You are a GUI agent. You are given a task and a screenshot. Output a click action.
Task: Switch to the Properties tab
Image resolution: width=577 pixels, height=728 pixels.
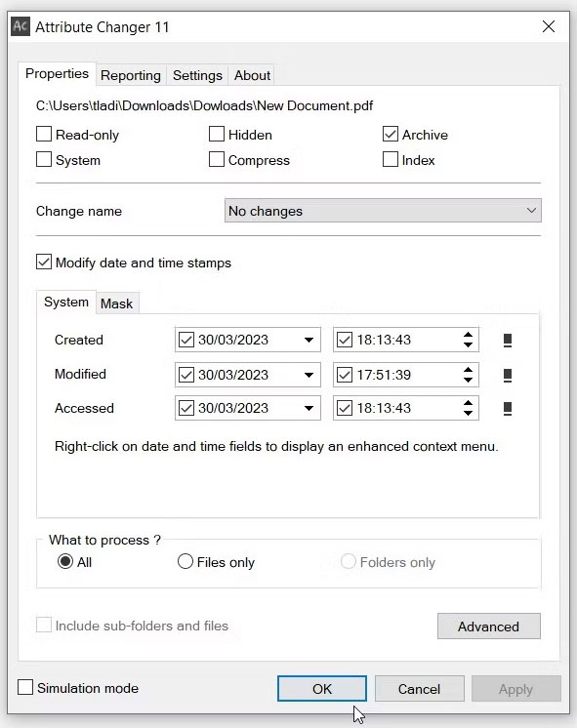coord(58,74)
